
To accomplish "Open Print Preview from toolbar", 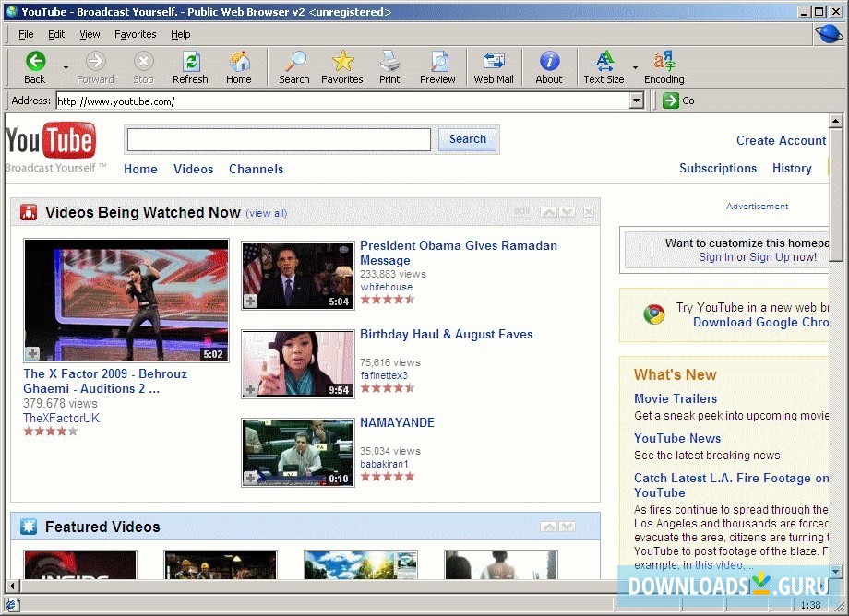I will (x=437, y=62).
